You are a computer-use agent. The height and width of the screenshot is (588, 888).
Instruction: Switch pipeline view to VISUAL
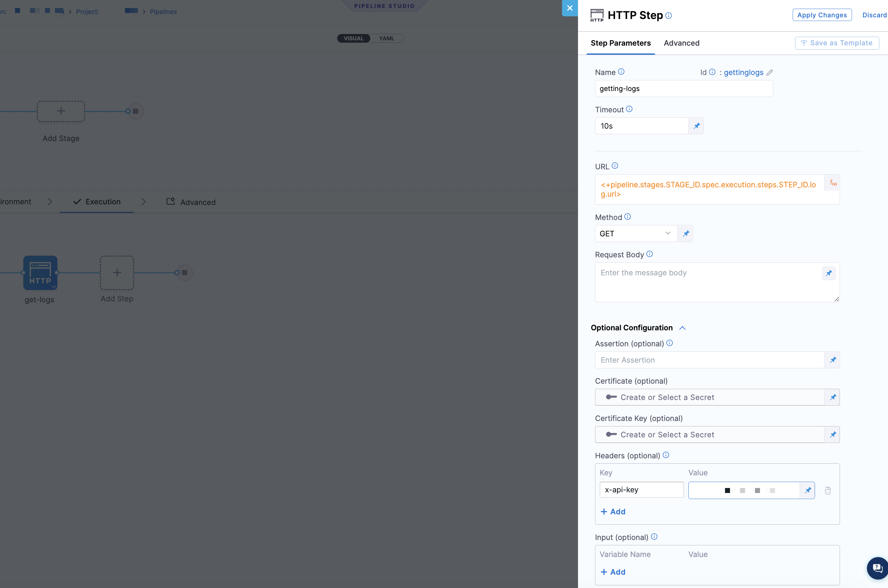pyautogui.click(x=353, y=38)
